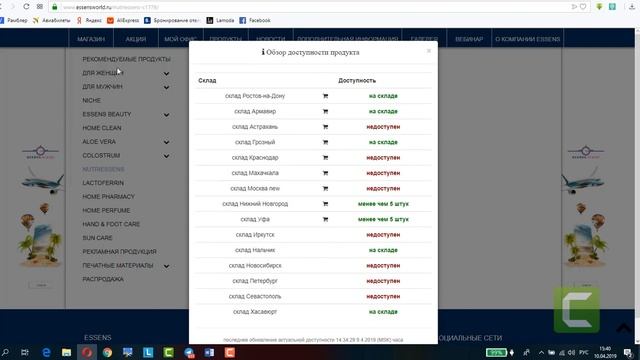Close the product availability dialog
Image resolution: width=640 pixels, height=360 pixels.
click(429, 51)
